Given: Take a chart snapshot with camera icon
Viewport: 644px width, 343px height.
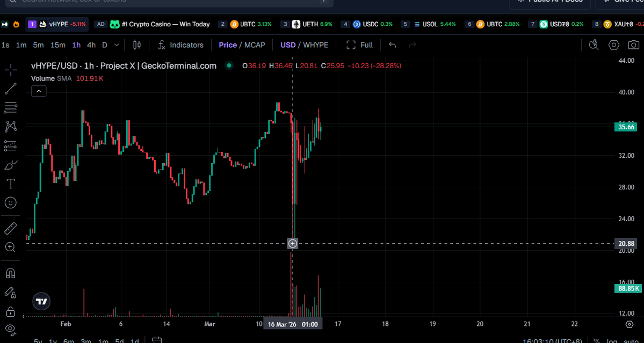Looking at the screenshot, I should point(634,45).
